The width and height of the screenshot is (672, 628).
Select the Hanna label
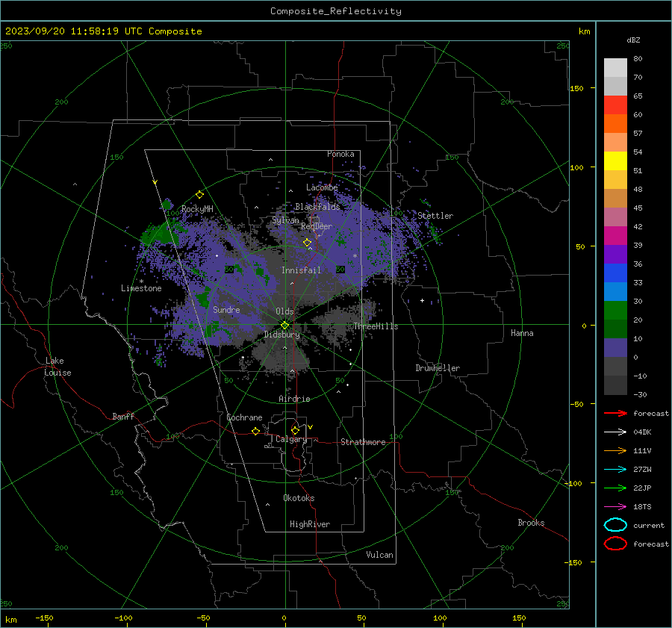pyautogui.click(x=522, y=333)
